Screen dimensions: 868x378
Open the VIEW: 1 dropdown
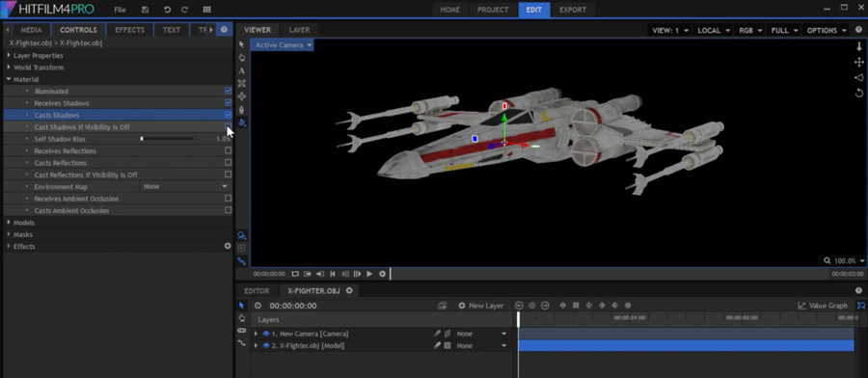670,31
